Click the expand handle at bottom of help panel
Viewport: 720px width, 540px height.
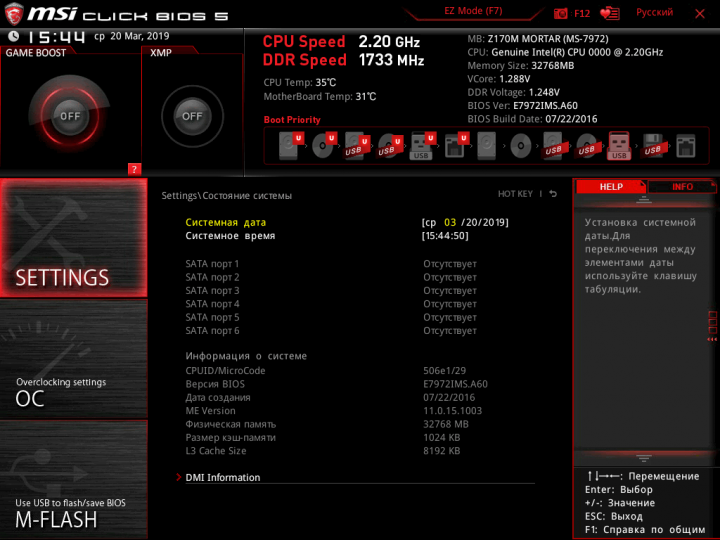pos(644,458)
